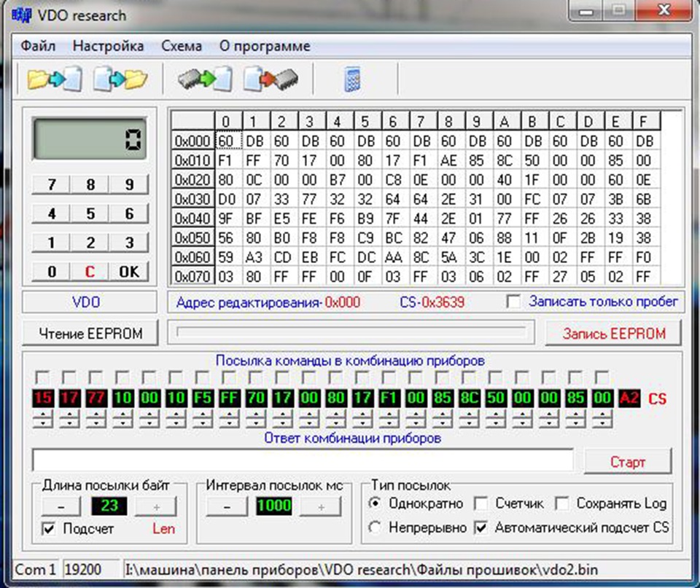
Task: Click the calculator LCD display
Action: [x=89, y=138]
